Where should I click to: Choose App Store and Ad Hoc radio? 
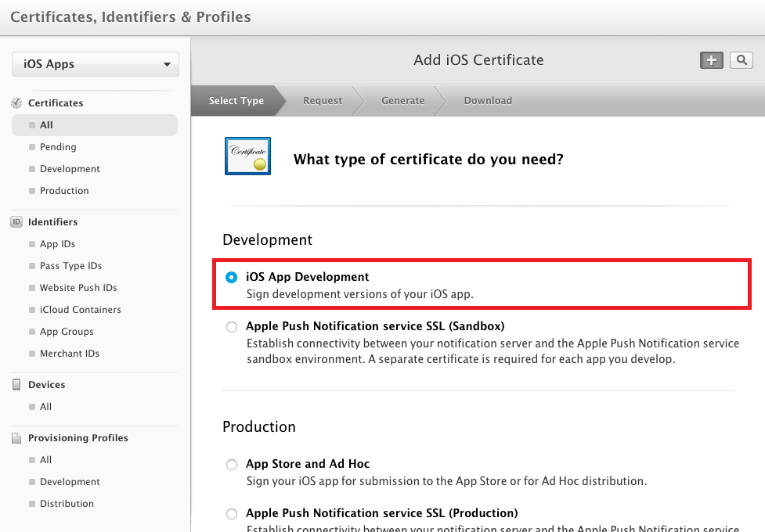pyautogui.click(x=232, y=465)
